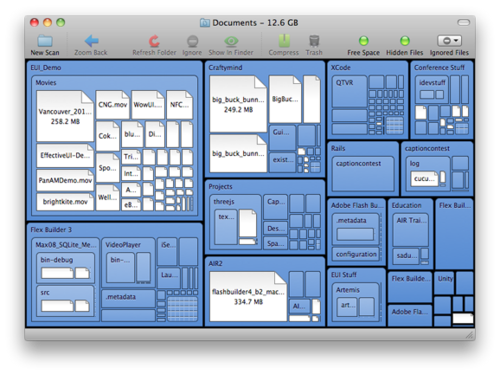Click the window resize grip corner
The height and width of the screenshot is (375, 500).
tap(470, 335)
